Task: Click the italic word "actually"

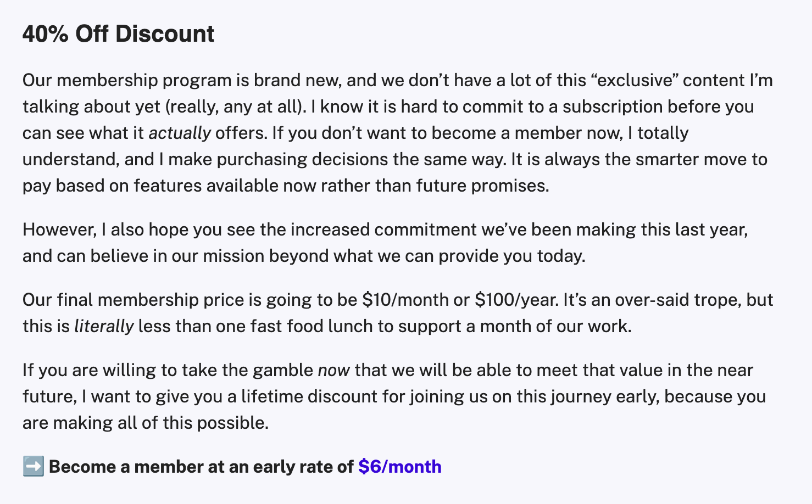Action: pos(180,133)
